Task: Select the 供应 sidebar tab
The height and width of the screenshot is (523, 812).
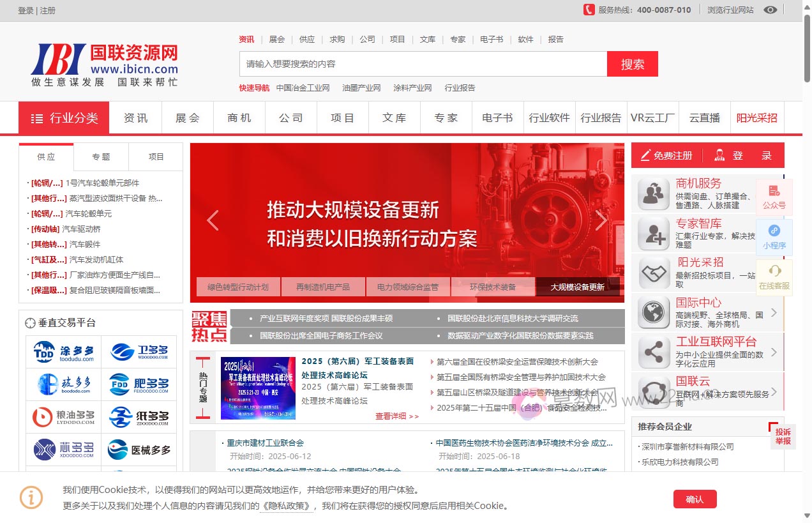Action: tap(46, 156)
